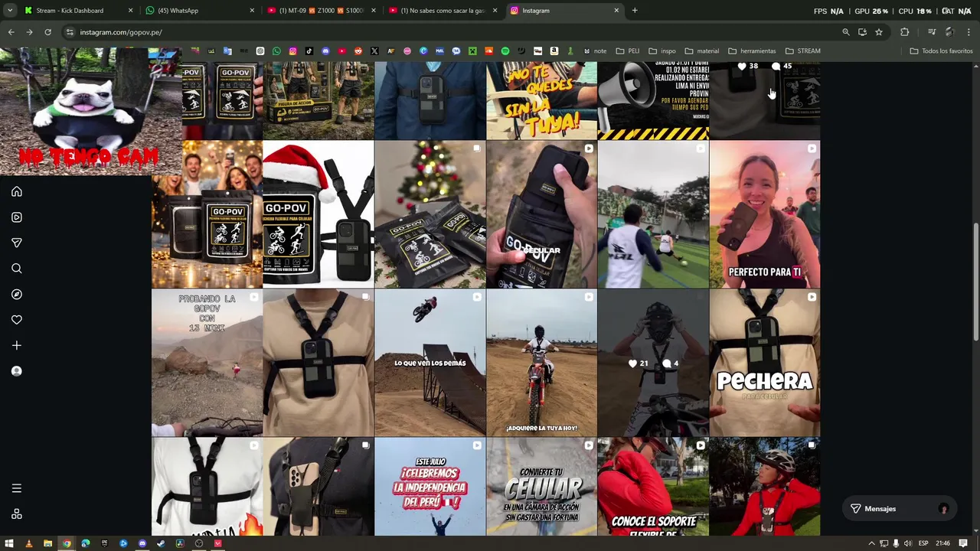Viewport: 980px width, 551px height.
Task: Open Chrome extensions puzzle icon
Action: pos(905,32)
